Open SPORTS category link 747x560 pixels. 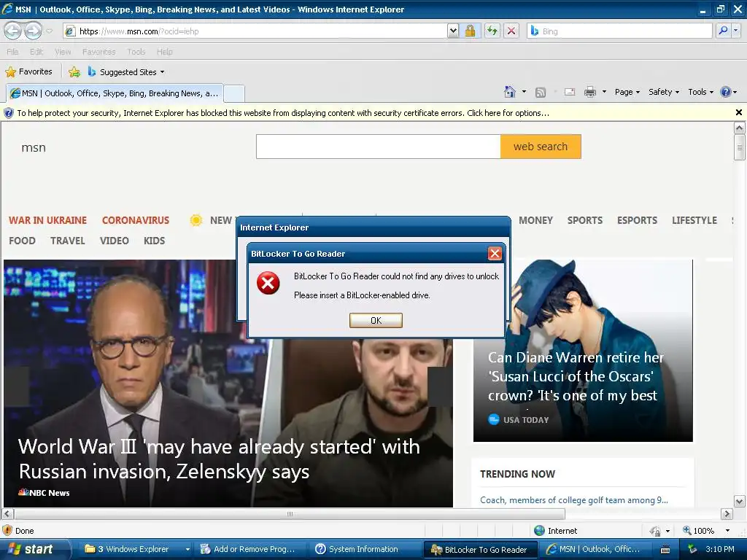coord(584,220)
